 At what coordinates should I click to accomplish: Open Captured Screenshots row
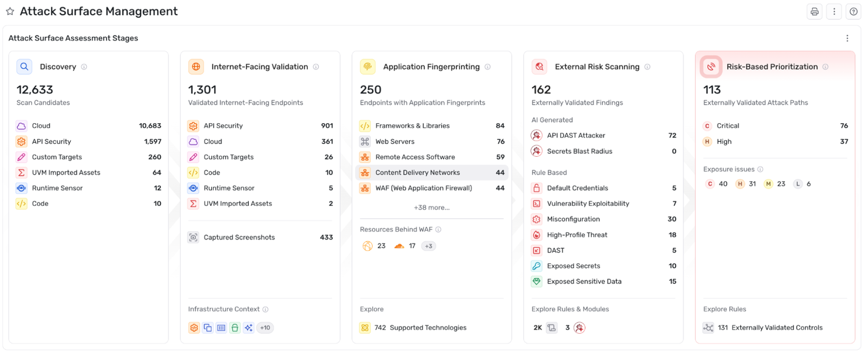point(260,237)
